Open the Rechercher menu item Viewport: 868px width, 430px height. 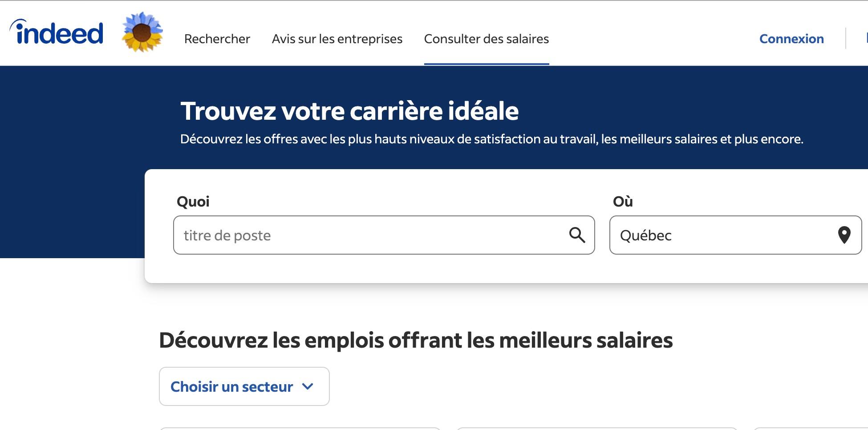pyautogui.click(x=217, y=39)
